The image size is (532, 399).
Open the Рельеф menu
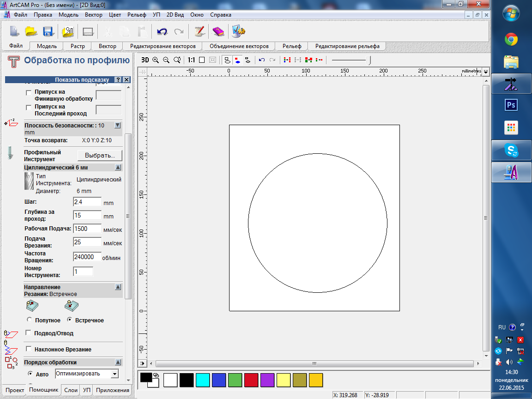tap(137, 15)
